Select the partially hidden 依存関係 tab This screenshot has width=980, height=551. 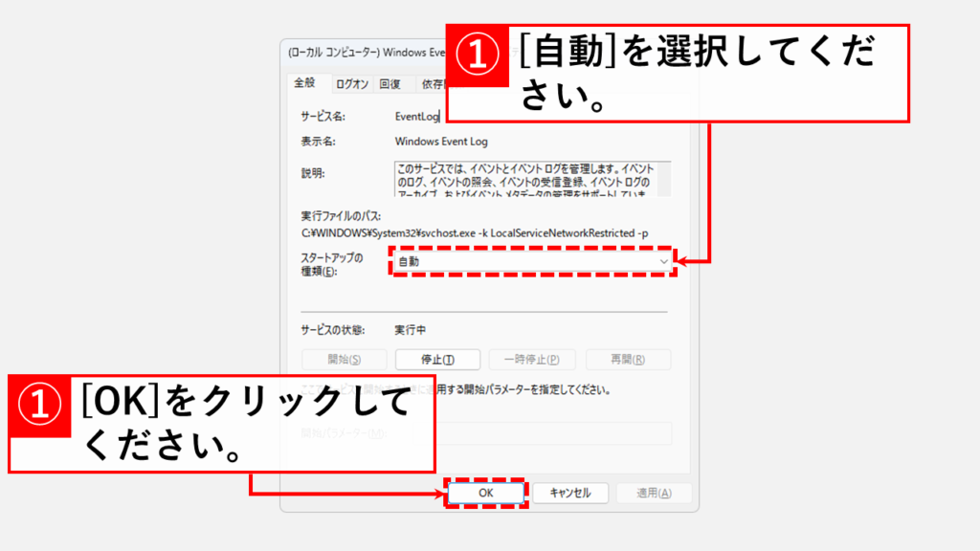pyautogui.click(x=433, y=84)
